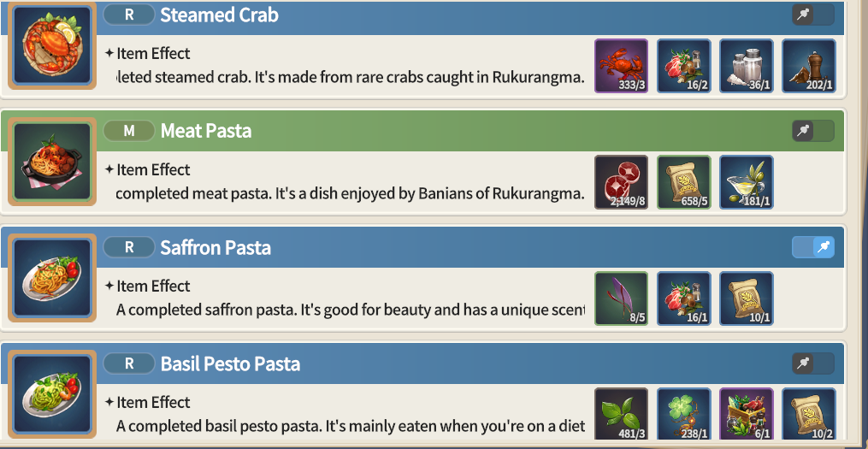Select the Meat Pasta dish thumbnail
The image size is (868, 449).
tap(52, 161)
